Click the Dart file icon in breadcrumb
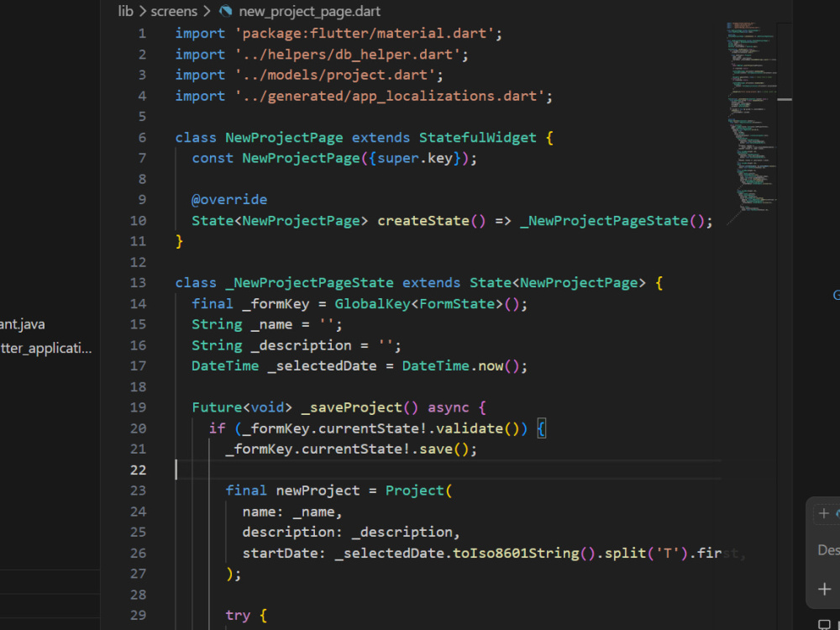Image resolution: width=840 pixels, height=630 pixels. tap(225, 11)
